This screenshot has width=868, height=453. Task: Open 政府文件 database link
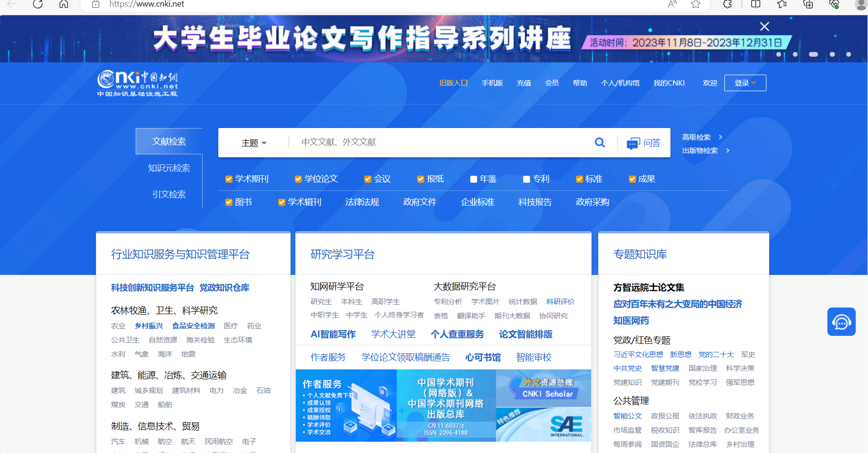point(420,202)
